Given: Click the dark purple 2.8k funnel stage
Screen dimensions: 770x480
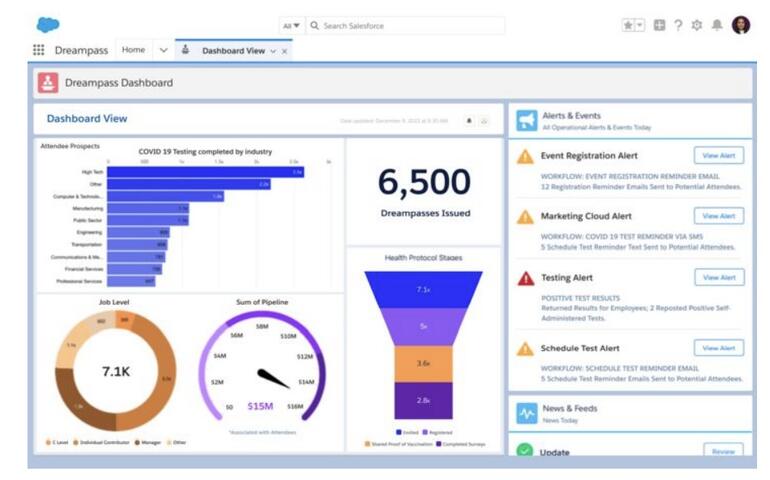Looking at the screenshot, I should [423, 400].
